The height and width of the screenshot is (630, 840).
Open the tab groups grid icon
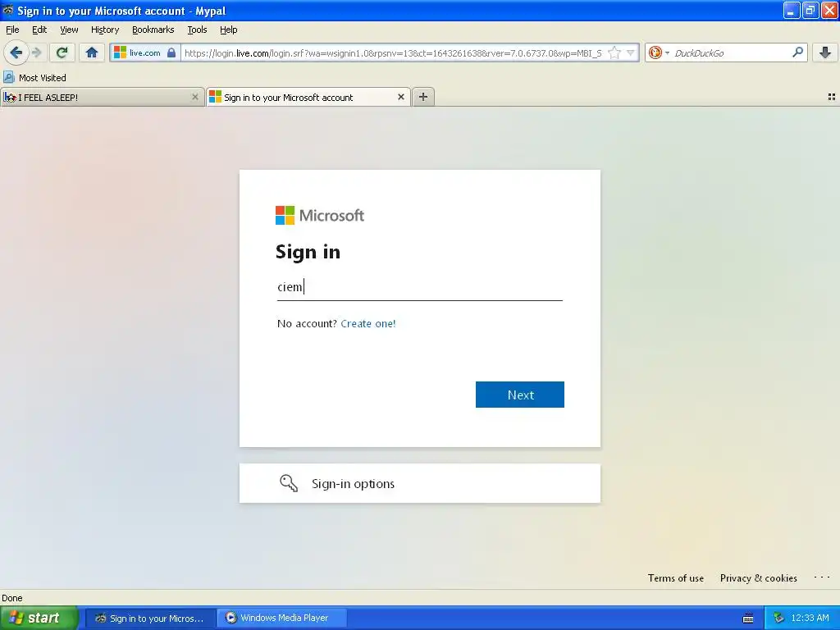pos(832,97)
